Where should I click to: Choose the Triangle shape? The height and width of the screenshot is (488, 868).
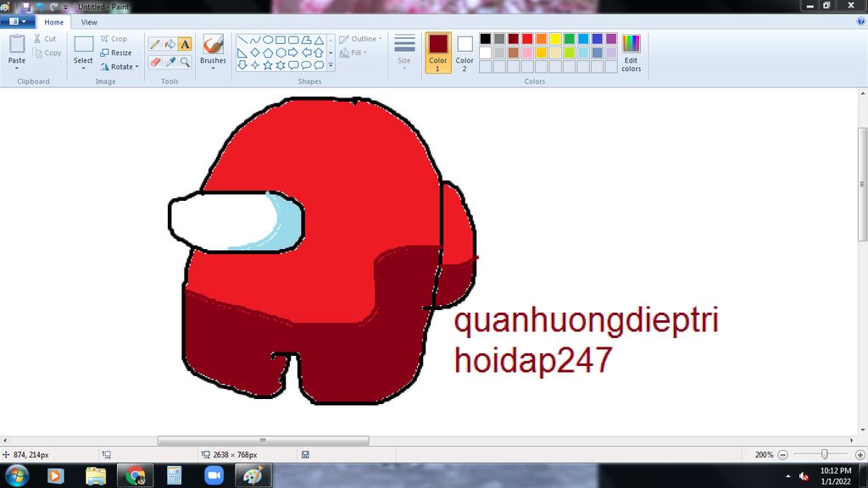319,40
